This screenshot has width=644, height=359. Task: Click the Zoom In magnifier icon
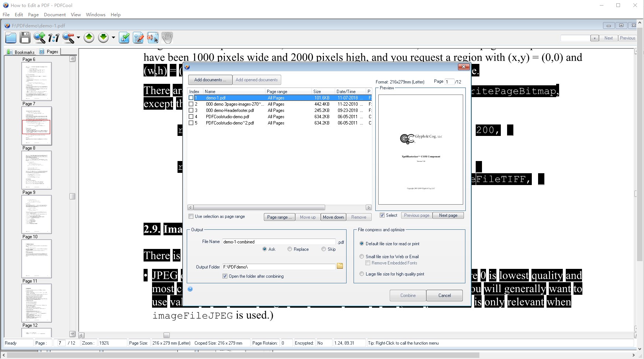coord(39,37)
